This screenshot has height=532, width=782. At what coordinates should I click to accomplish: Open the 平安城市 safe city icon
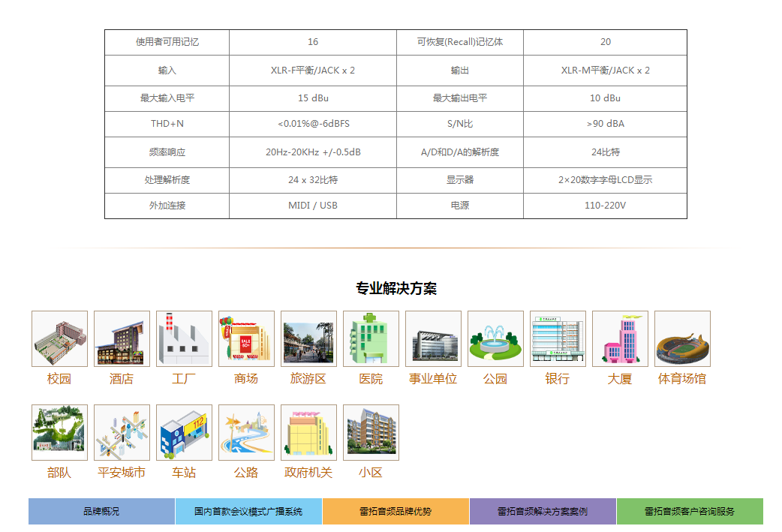coord(122,432)
